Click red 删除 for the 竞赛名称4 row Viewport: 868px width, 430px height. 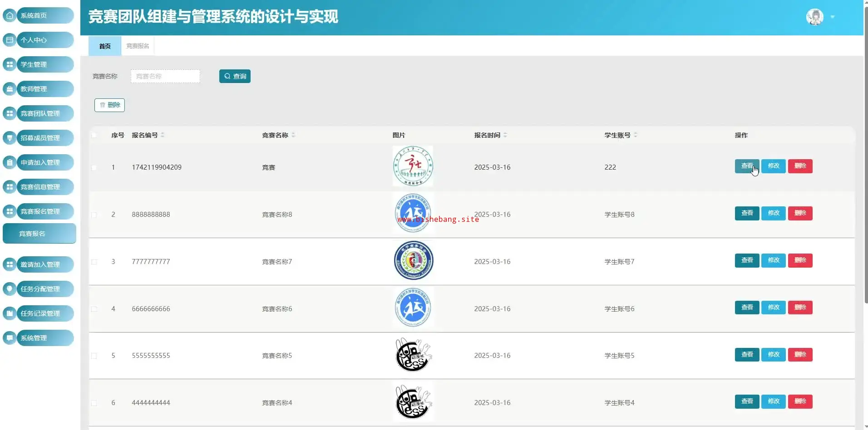coord(800,401)
